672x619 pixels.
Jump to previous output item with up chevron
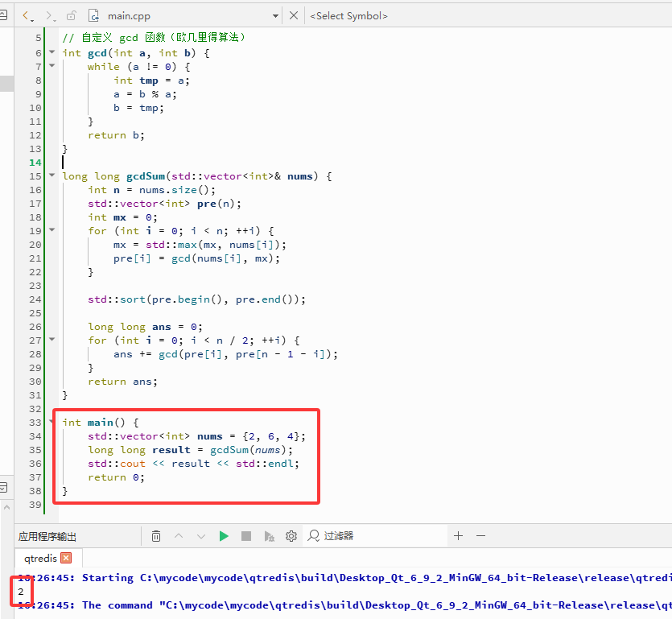179,536
